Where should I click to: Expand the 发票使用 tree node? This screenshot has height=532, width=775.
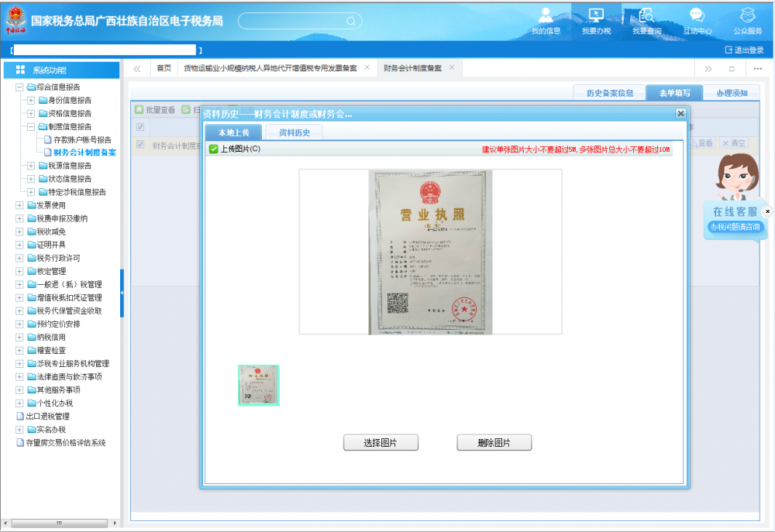[19, 205]
